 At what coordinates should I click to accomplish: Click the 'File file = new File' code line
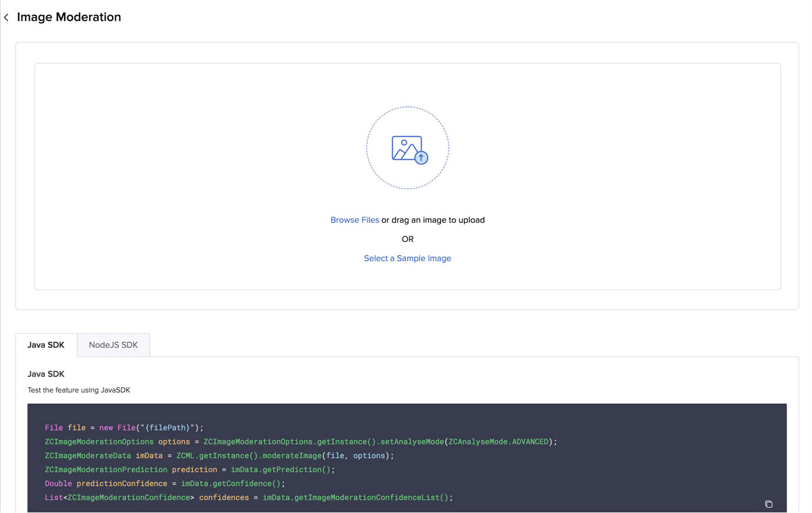pyautogui.click(x=124, y=427)
